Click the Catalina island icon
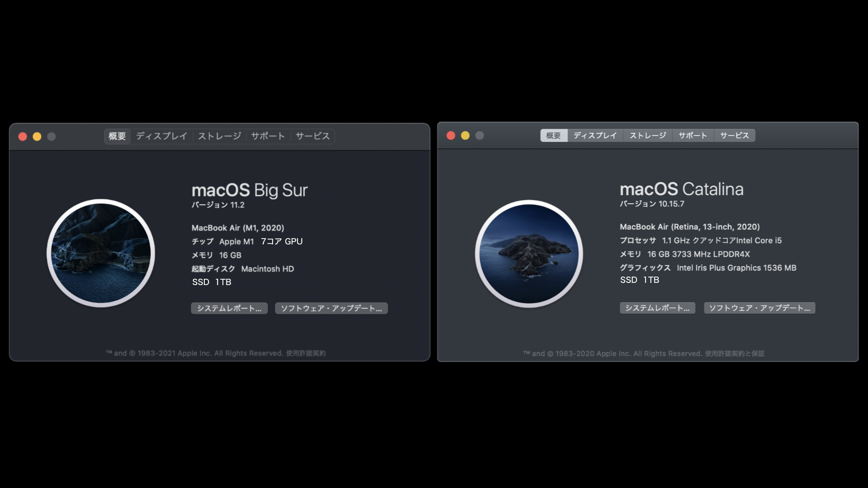The width and height of the screenshot is (868, 488). pyautogui.click(x=529, y=254)
